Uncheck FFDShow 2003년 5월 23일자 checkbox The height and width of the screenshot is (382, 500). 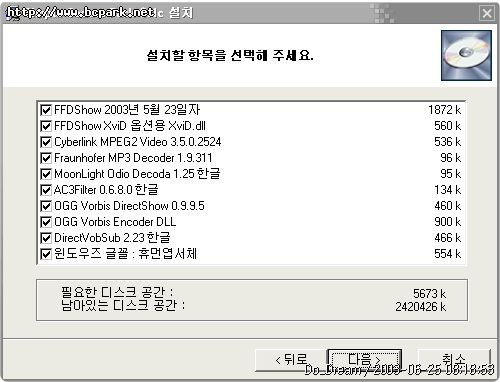click(46, 110)
